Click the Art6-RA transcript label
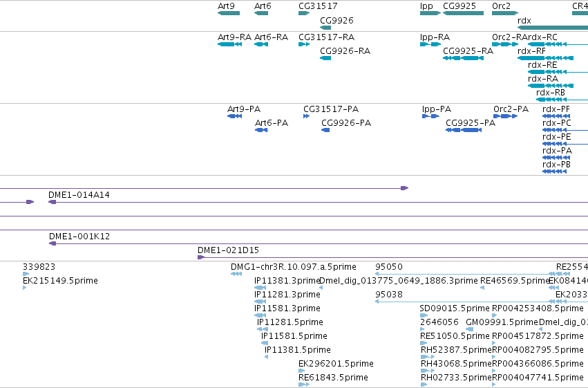Viewport: 588px width, 388px height. [x=271, y=37]
